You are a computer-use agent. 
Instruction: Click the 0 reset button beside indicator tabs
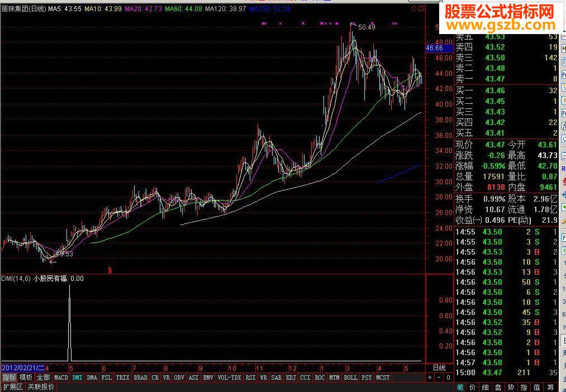(x=448, y=377)
